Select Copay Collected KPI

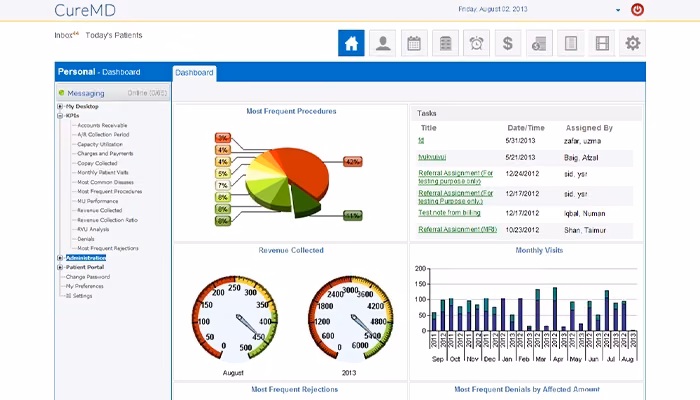click(97, 163)
